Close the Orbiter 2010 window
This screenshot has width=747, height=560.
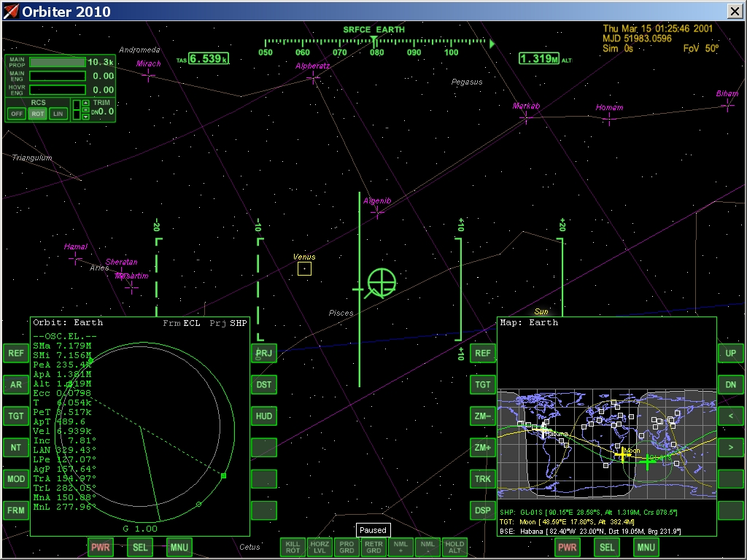(x=735, y=12)
